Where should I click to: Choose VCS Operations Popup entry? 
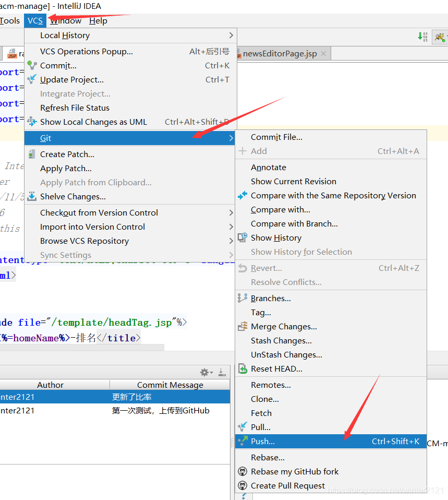[130, 51]
